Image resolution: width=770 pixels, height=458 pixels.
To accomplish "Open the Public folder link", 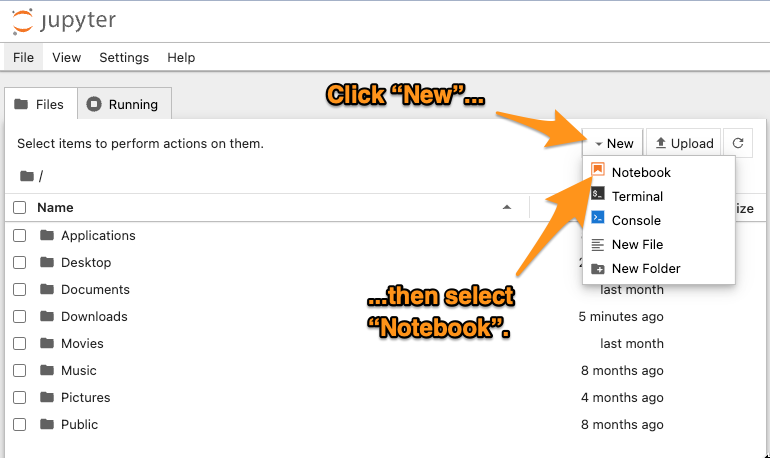I will pos(79,425).
